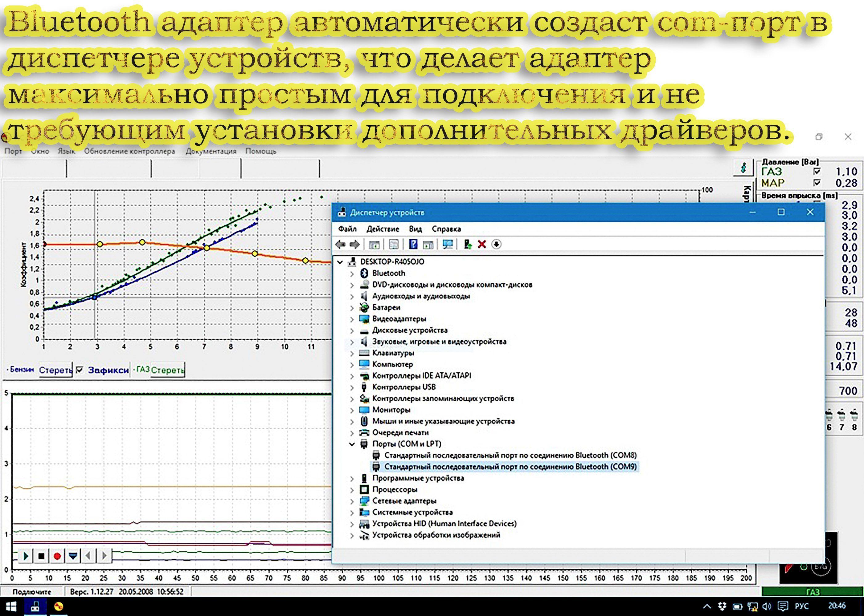Click the Подключите status bar cell

pos(32,592)
